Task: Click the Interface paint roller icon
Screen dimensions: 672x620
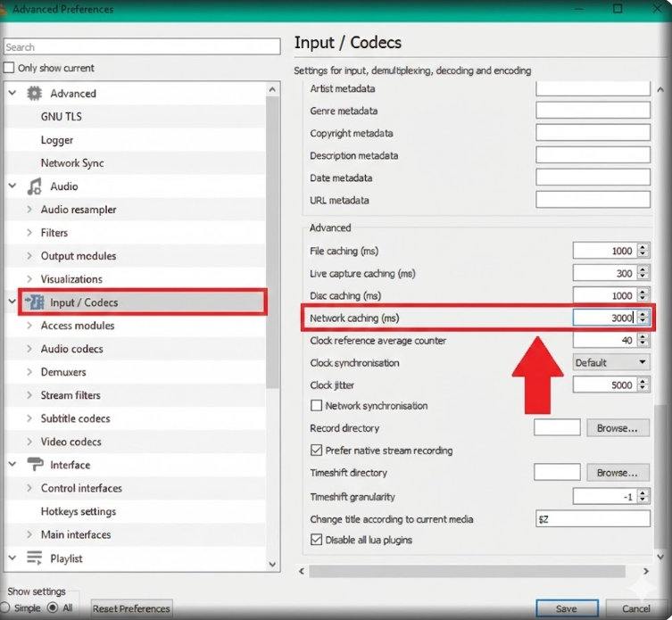Action: click(35, 465)
